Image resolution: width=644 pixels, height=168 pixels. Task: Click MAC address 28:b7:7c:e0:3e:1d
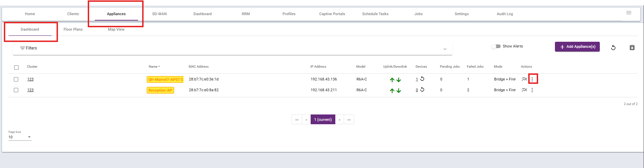pos(204,79)
